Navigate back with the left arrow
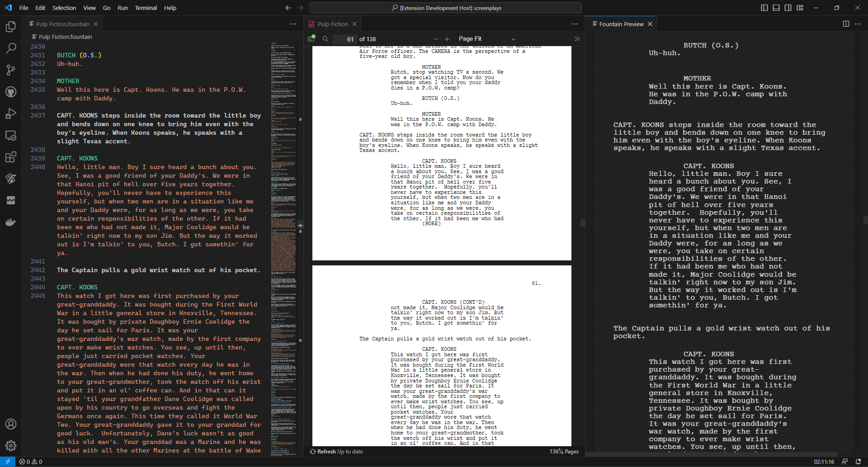868x467 pixels. click(x=288, y=8)
